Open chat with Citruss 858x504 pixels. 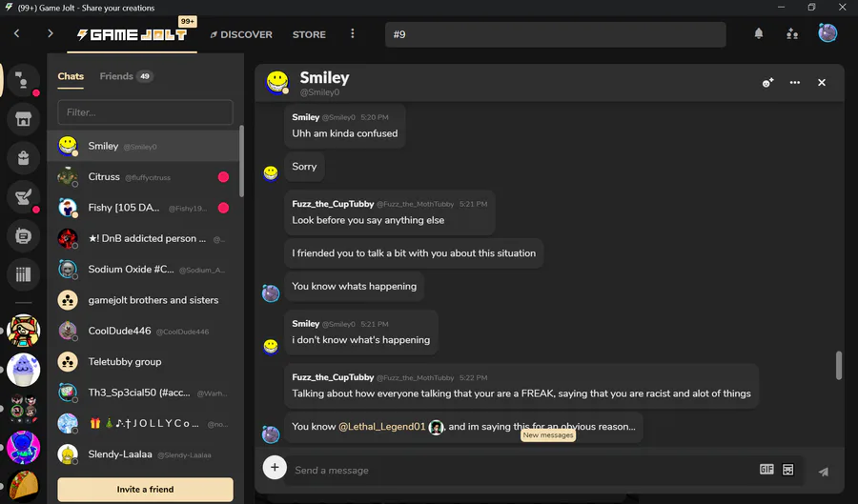[x=143, y=177]
